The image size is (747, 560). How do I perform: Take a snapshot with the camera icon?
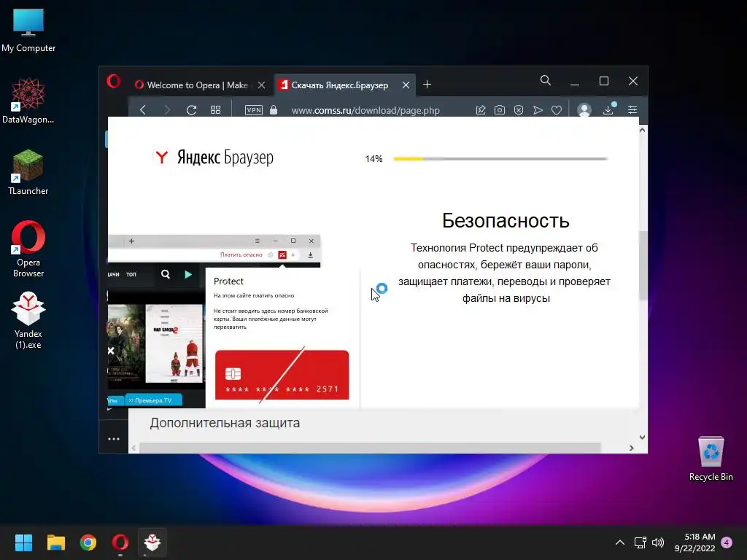pos(499,110)
